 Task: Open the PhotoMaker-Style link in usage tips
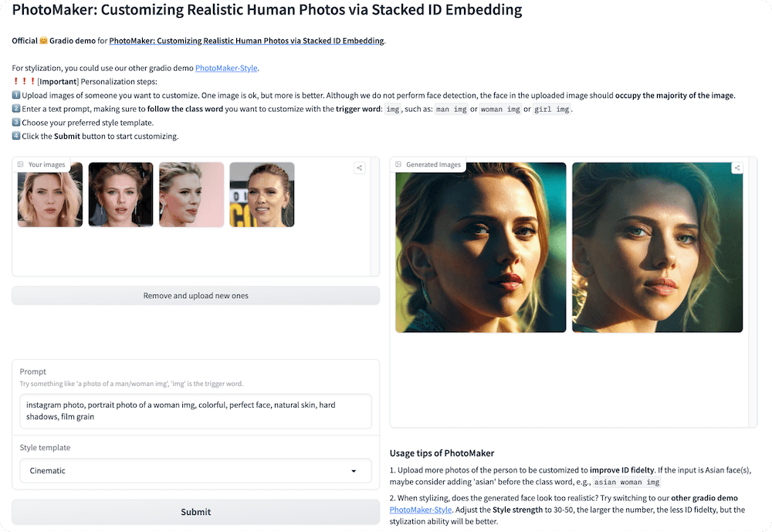(x=421, y=510)
